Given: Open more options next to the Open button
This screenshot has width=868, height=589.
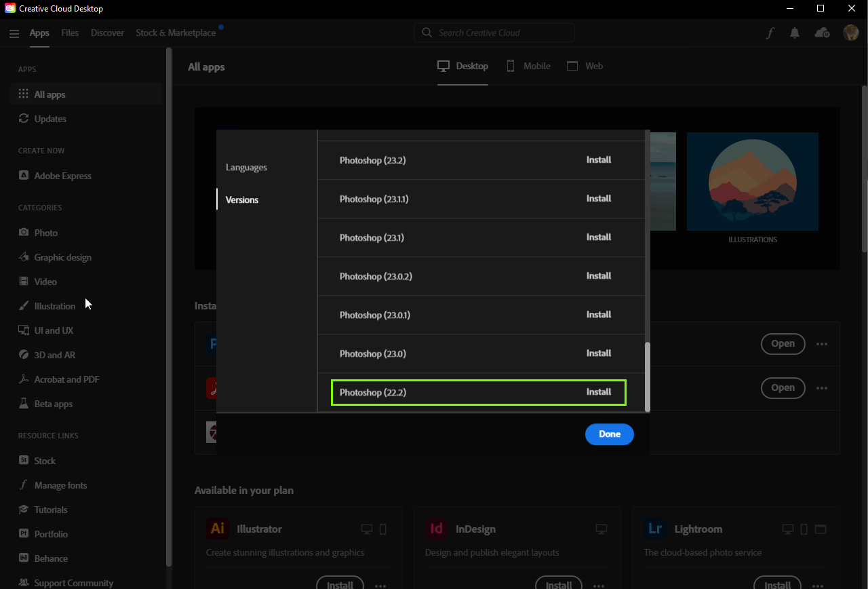Looking at the screenshot, I should [x=822, y=344].
